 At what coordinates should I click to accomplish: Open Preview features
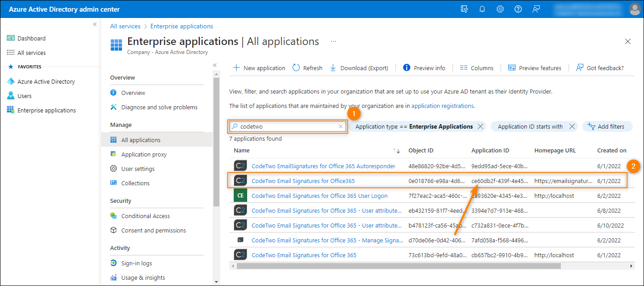point(535,68)
